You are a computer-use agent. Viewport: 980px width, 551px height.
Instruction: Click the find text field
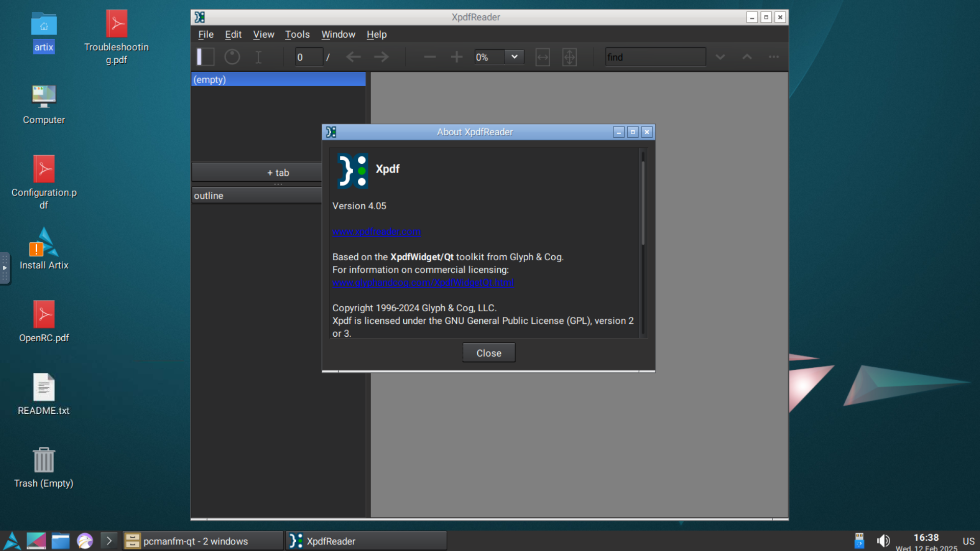655,57
